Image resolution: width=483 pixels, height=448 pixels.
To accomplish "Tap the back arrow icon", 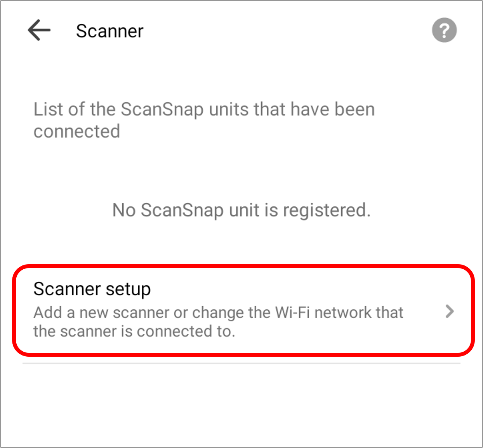I will pyautogui.click(x=39, y=30).
